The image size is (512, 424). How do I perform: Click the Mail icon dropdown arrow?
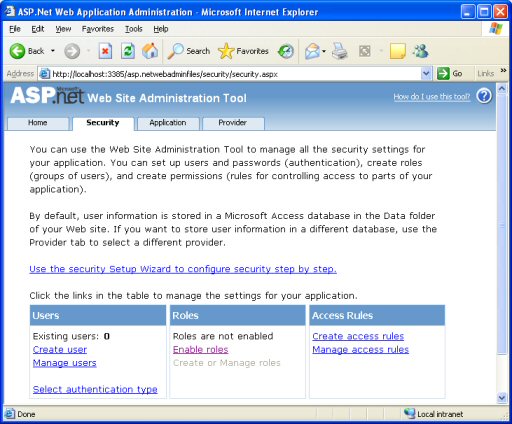[x=324, y=51]
